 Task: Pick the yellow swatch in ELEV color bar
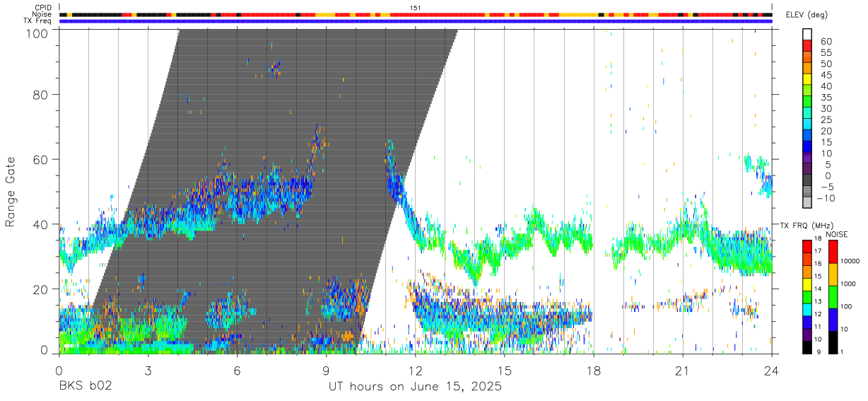[807, 79]
